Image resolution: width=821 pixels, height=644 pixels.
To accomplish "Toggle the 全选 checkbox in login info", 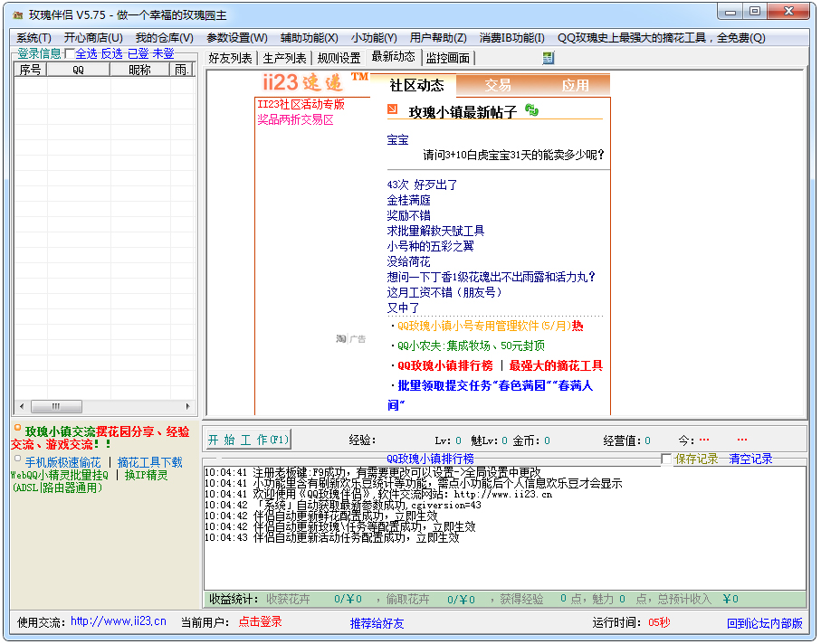I will coord(69,53).
